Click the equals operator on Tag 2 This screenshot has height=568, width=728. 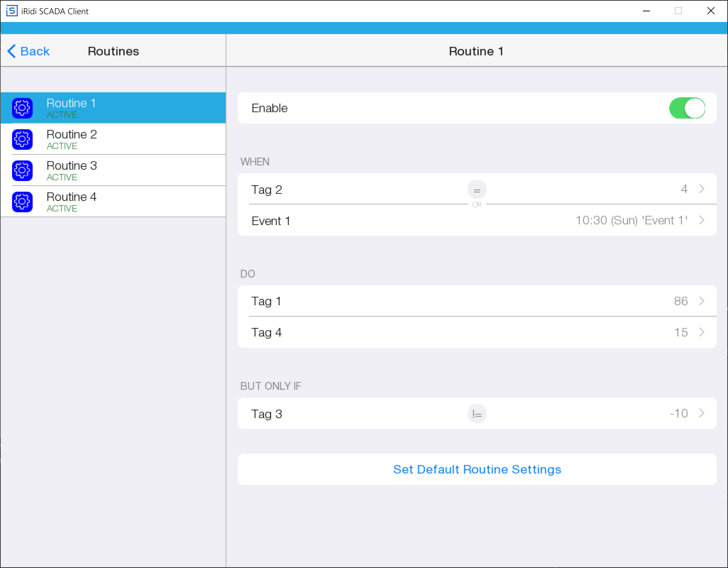tap(477, 190)
